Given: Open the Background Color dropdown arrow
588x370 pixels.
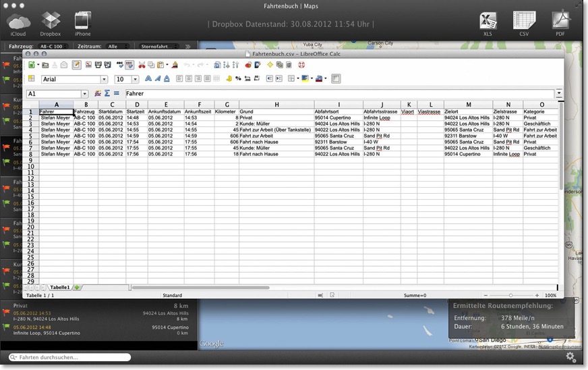Looking at the screenshot, I should click(x=312, y=78).
